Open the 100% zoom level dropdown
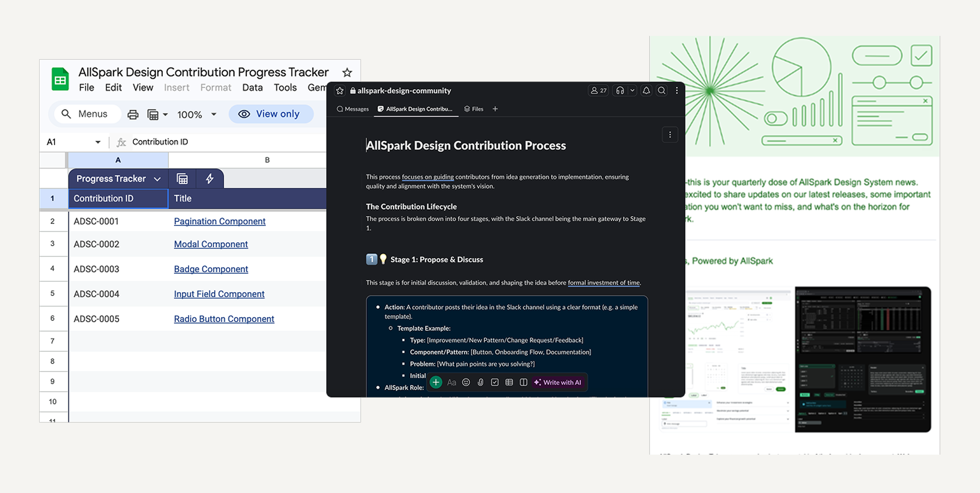The image size is (980, 493). point(196,114)
